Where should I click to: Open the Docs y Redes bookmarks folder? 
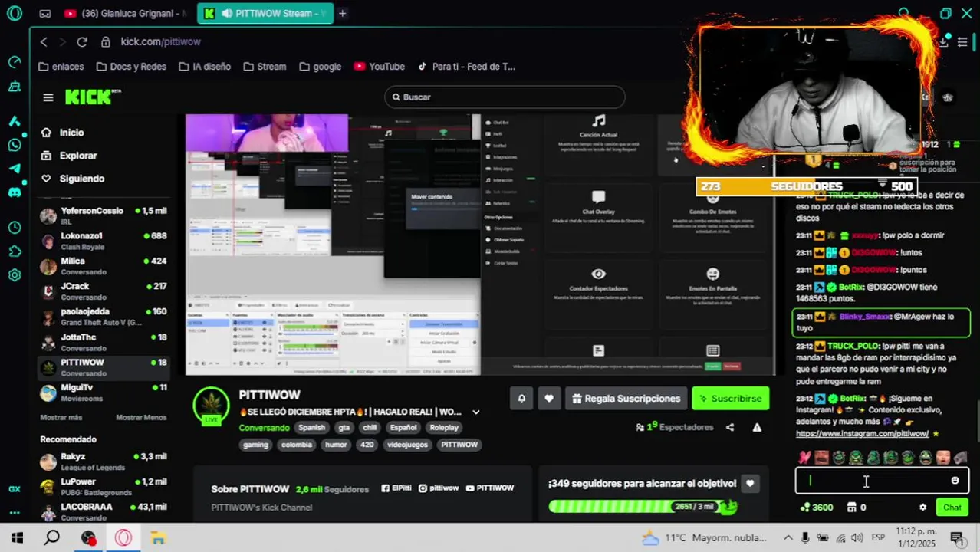pos(130,67)
